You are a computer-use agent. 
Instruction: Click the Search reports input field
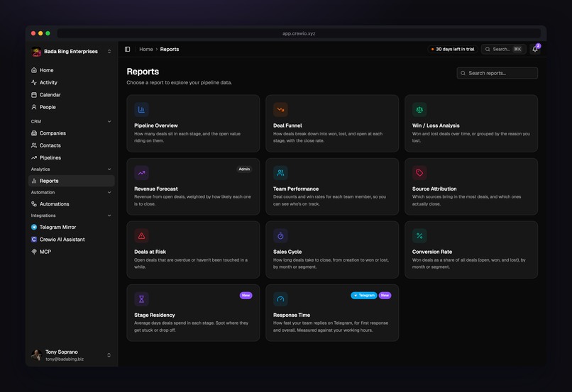pos(497,73)
